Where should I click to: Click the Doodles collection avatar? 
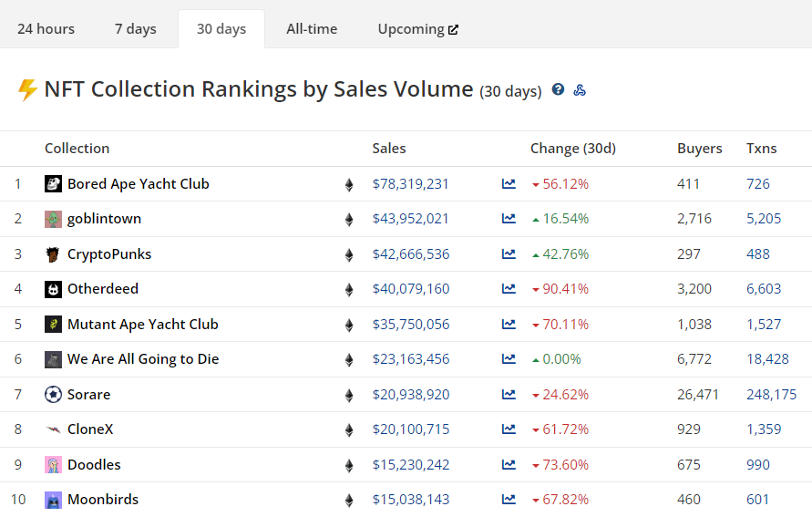pyautogui.click(x=53, y=465)
